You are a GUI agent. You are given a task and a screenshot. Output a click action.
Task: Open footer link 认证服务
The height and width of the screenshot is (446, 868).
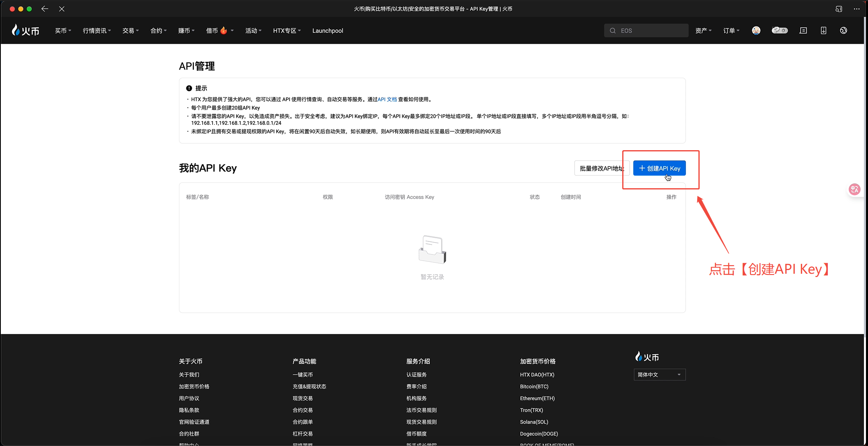click(x=417, y=374)
